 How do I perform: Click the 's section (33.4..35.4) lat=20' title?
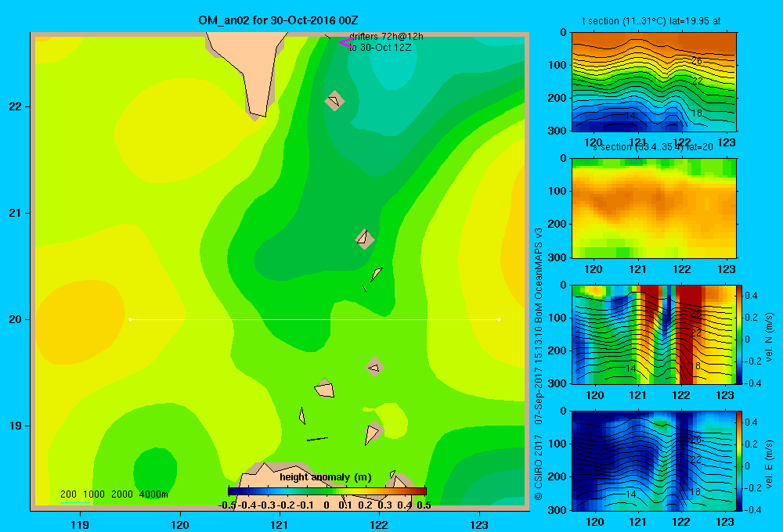tap(653, 147)
